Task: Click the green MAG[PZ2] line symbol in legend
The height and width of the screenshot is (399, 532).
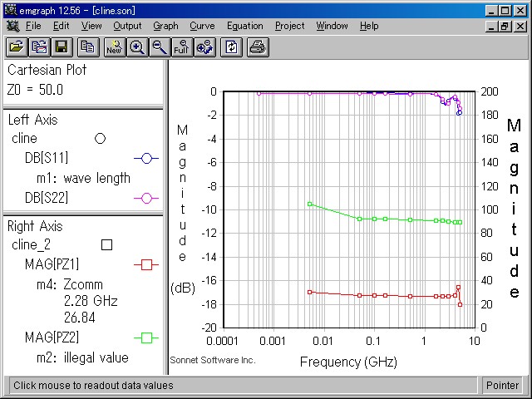Action: pos(146,338)
